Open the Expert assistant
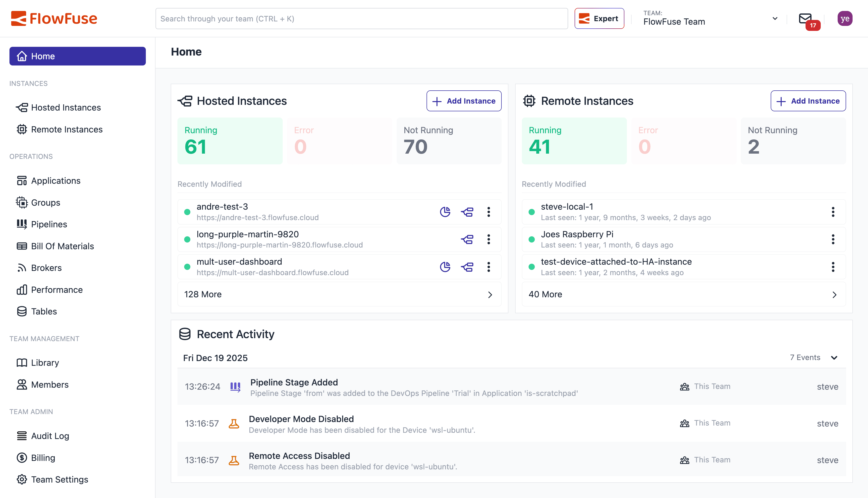The width and height of the screenshot is (868, 498). (x=599, y=18)
